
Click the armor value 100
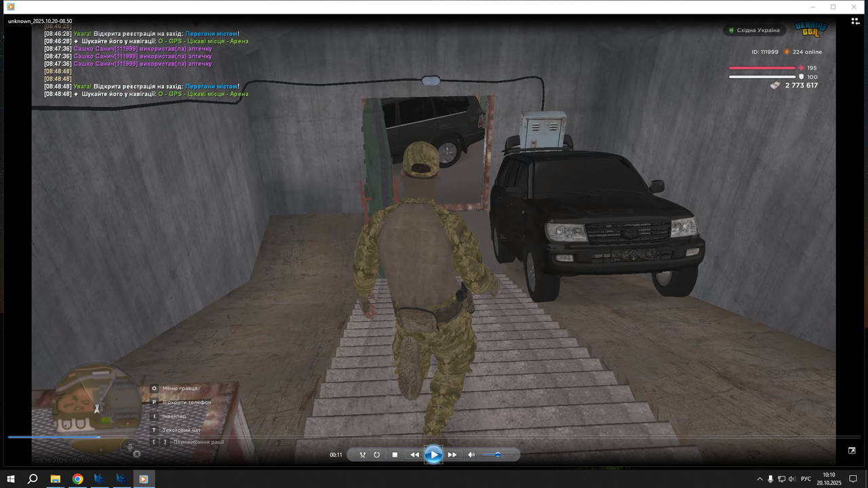812,77
